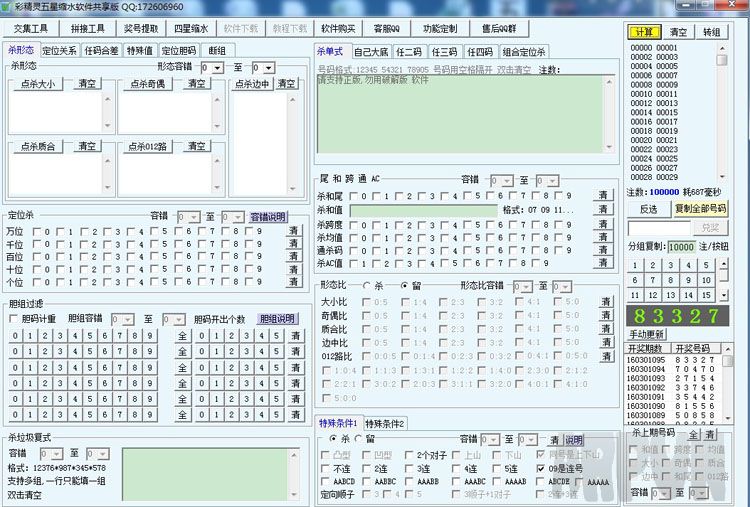Click the 交集工具 toolbar button

[x=30, y=29]
